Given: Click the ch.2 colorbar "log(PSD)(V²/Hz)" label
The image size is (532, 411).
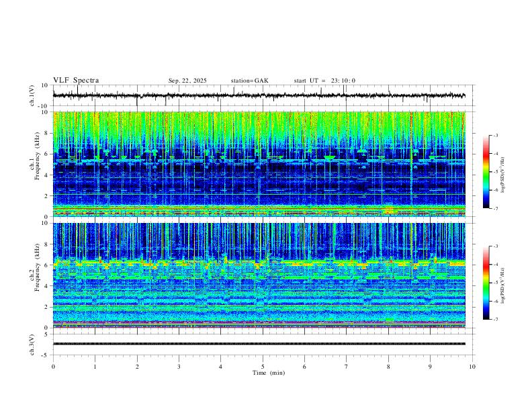Looking at the screenshot, I should click(x=502, y=285).
